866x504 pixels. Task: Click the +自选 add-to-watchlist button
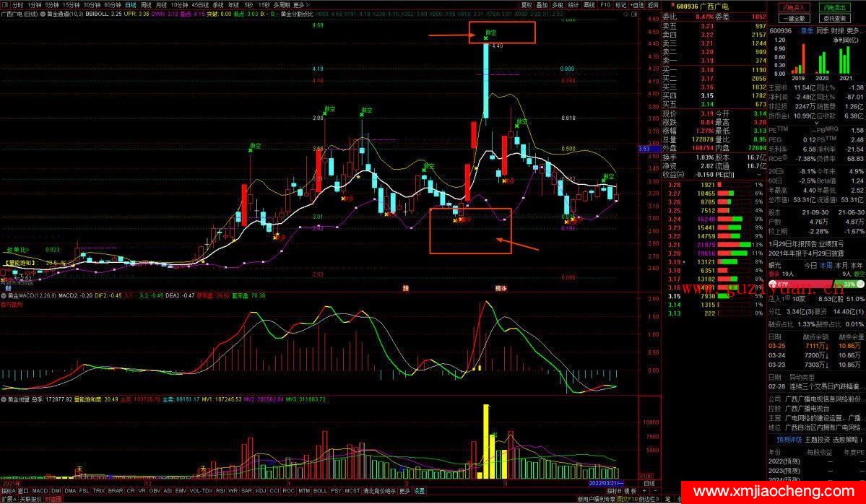point(636,4)
